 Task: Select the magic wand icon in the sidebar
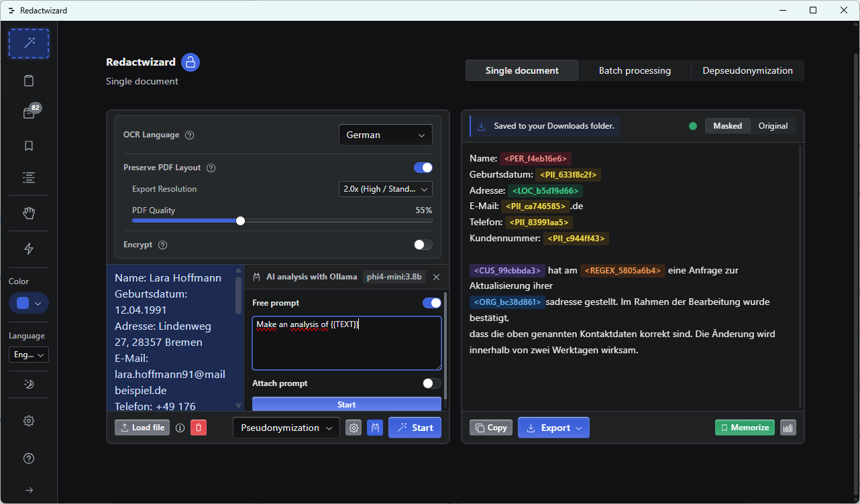29,44
